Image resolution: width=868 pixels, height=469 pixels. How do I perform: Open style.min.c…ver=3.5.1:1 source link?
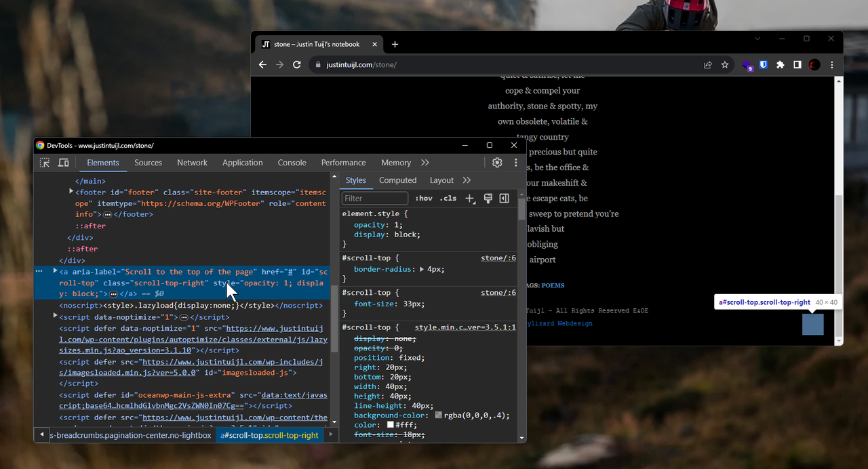click(465, 327)
